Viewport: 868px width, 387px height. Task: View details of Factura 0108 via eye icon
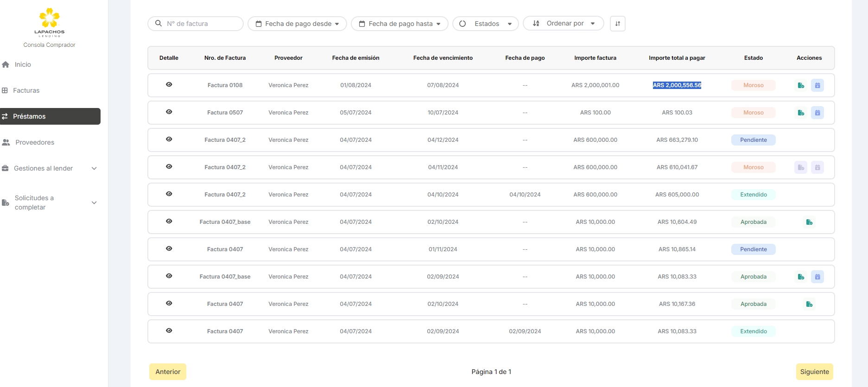169,85
